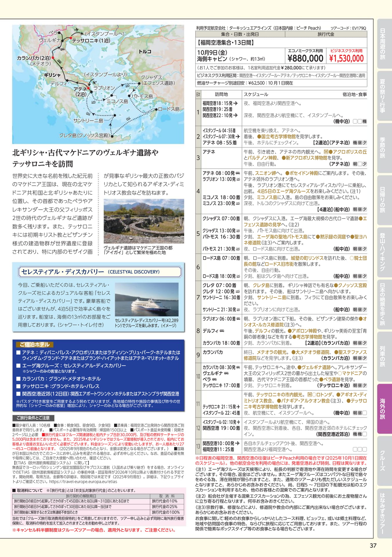This screenshot has height=557, width=392.
Task: Select the airplane icon beside 関西空港10:00発
Action: tap(238, 443)
